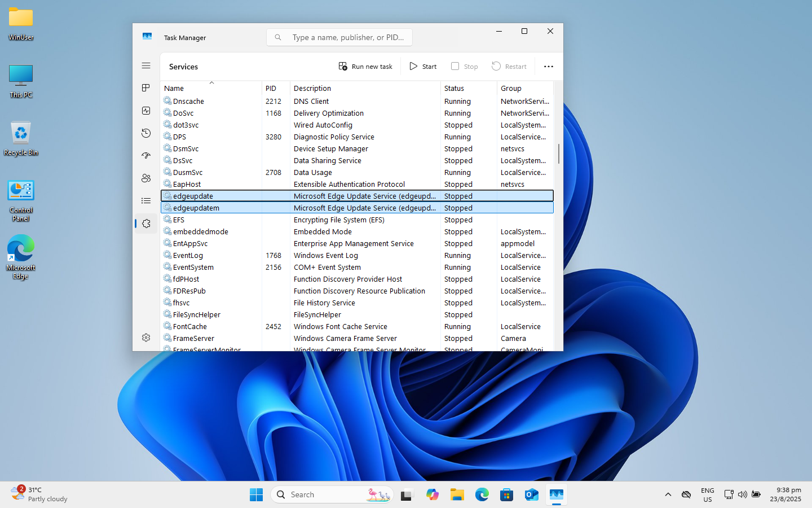The height and width of the screenshot is (508, 812).
Task: Select the DusmSvc service
Action: (357, 172)
